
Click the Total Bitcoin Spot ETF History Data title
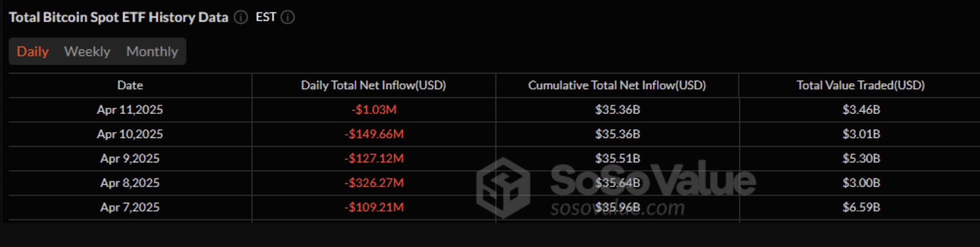118,17
